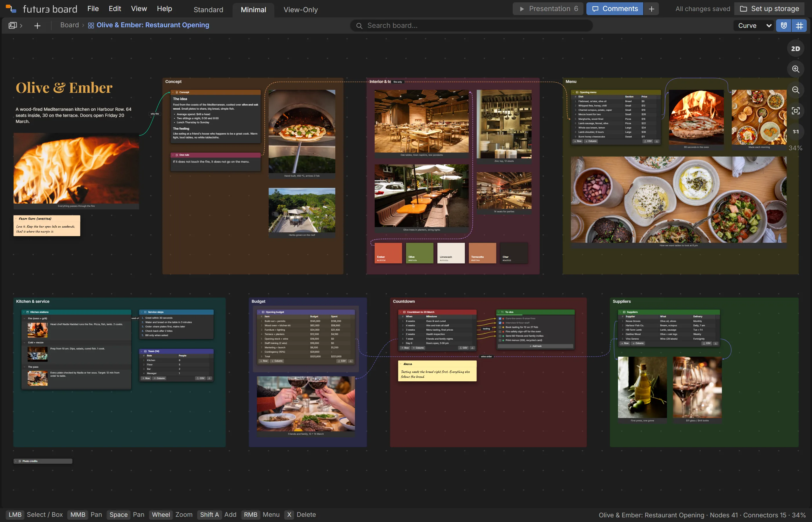Screen dimensions: 812x522
Task: Click the table icon in Opening budget header
Action: coord(263,312)
